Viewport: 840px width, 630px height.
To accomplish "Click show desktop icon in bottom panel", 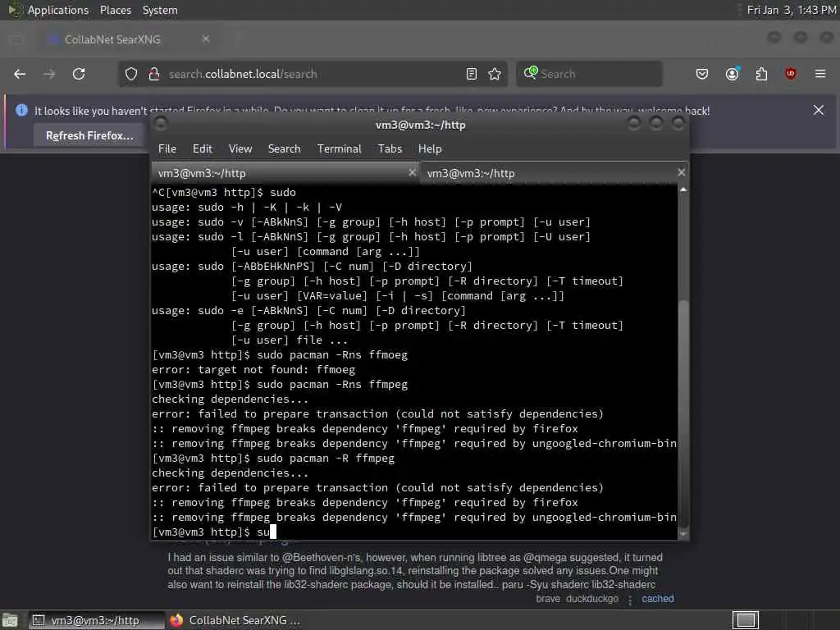I will (10, 621).
